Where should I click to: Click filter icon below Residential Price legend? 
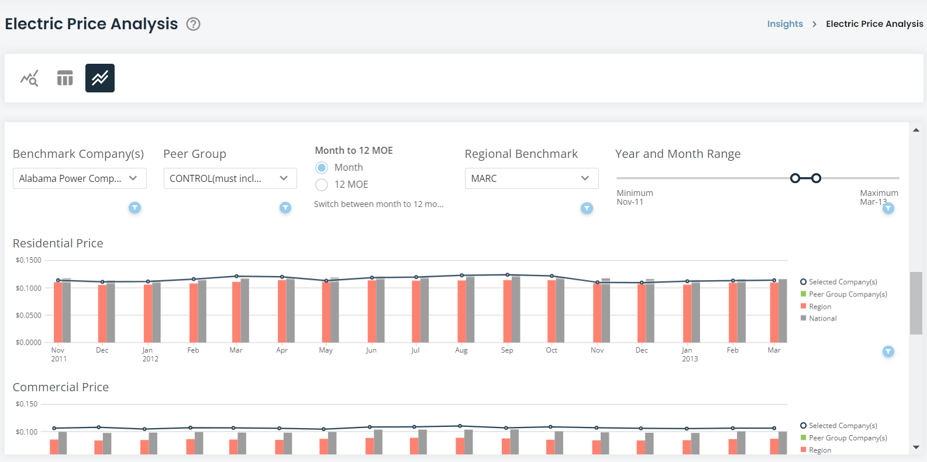[888, 351]
